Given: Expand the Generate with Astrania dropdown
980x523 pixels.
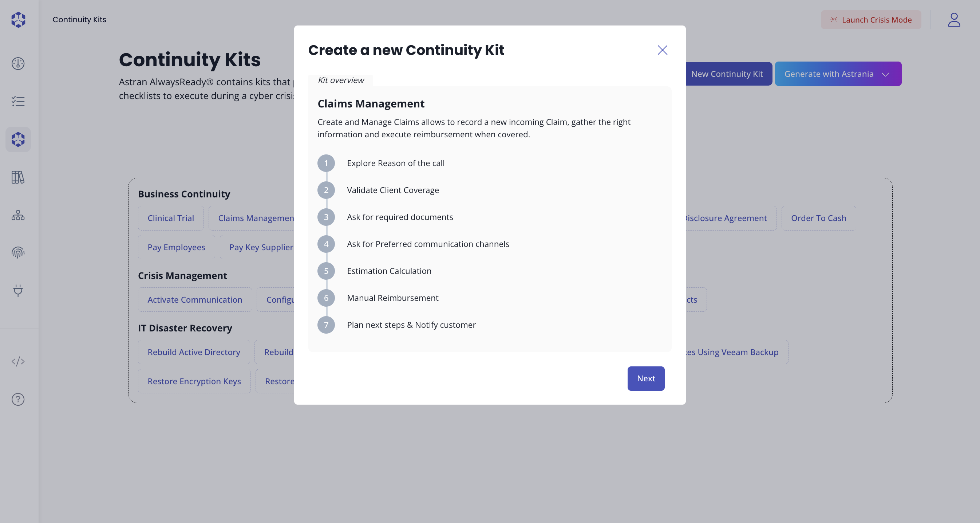Looking at the screenshot, I should click(x=885, y=74).
